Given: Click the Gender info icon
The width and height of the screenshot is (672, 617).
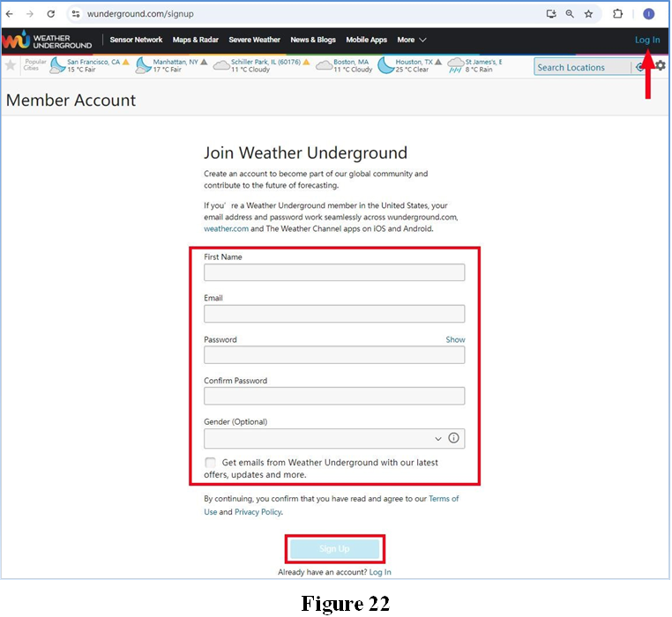Looking at the screenshot, I should (x=453, y=438).
